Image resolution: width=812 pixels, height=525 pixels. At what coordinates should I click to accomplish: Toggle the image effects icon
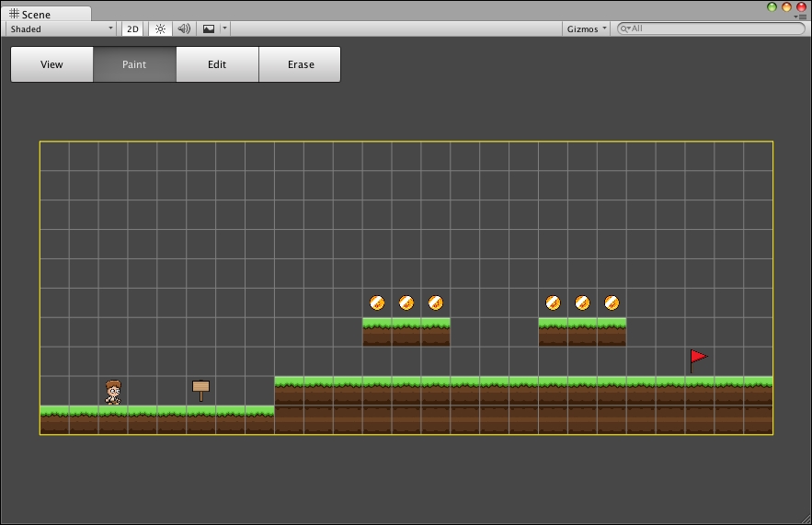[208, 29]
